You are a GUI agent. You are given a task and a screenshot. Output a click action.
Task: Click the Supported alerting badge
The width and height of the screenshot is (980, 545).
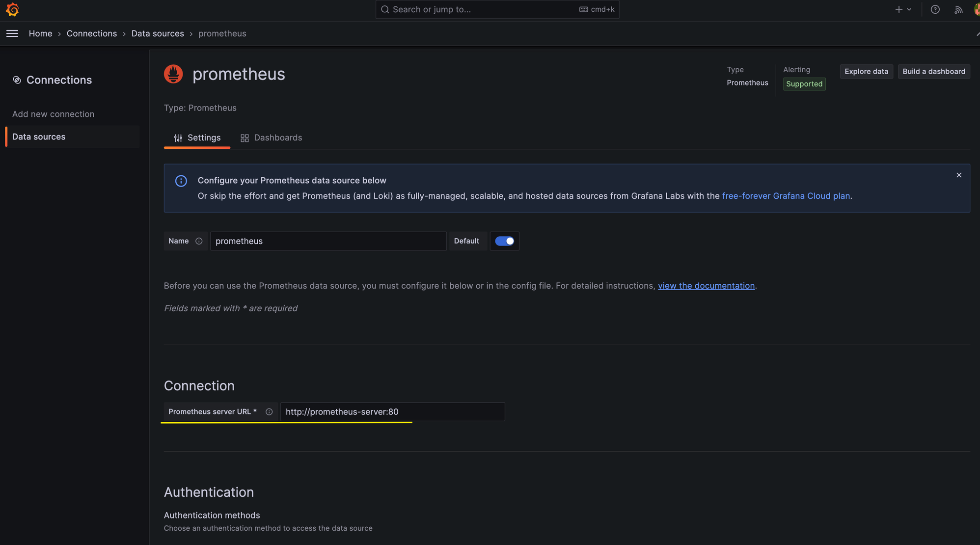click(x=804, y=84)
